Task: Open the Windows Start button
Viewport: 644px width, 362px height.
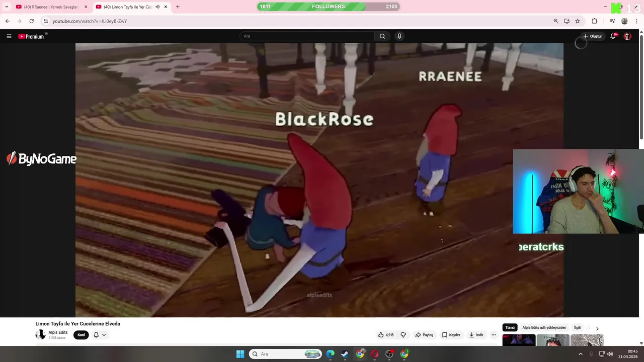Action: tap(240, 354)
